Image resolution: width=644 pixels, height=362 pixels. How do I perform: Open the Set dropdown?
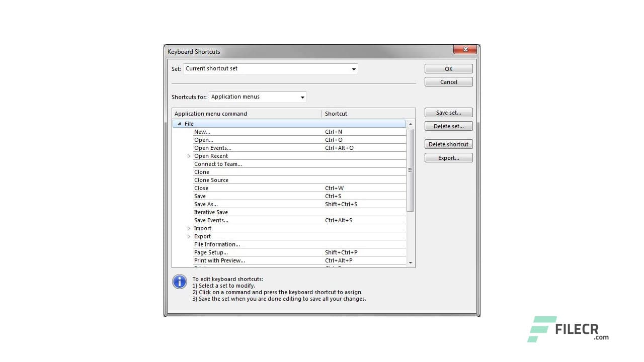[x=354, y=69]
